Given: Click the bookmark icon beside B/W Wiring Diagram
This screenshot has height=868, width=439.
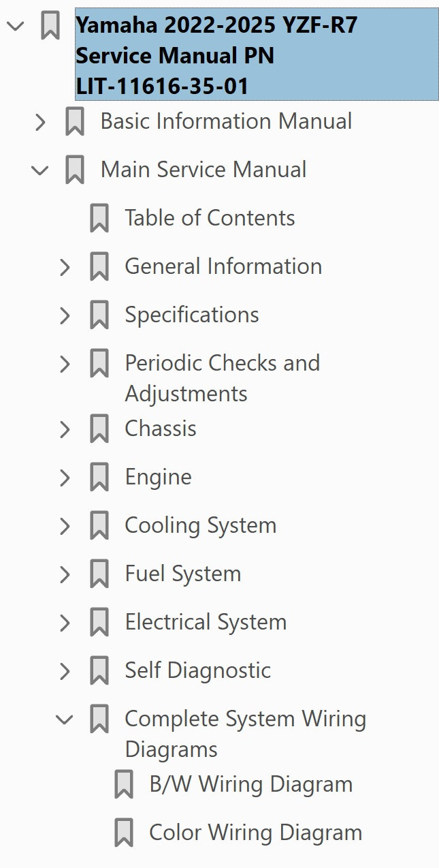Looking at the screenshot, I should [x=124, y=784].
